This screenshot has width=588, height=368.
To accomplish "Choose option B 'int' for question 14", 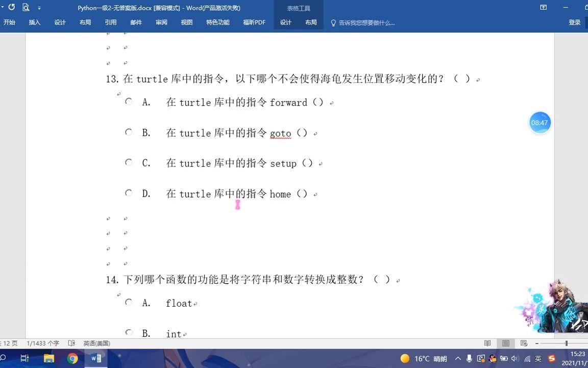I will tap(129, 331).
